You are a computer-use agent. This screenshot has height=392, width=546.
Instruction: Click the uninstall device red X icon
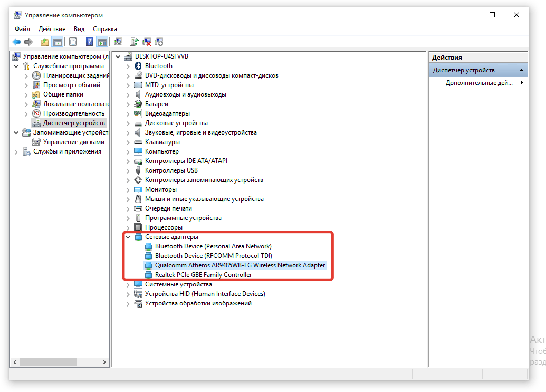pos(147,42)
